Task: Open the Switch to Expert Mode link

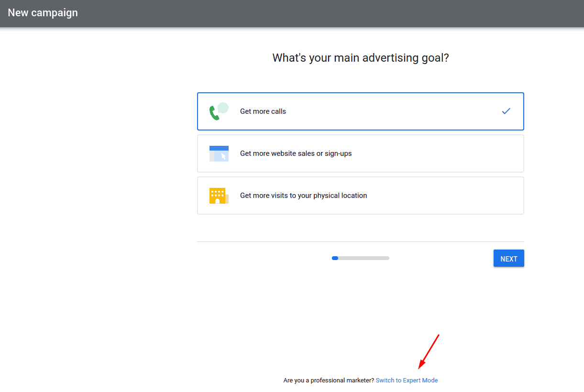Action: (407, 381)
